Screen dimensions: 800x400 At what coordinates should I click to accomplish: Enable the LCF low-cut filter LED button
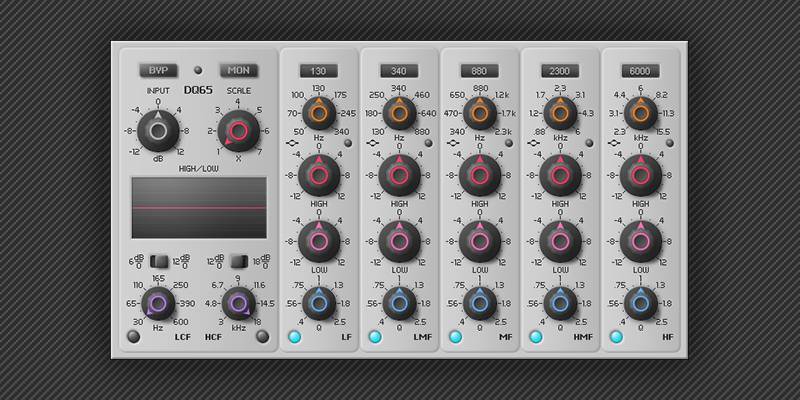[x=134, y=336]
